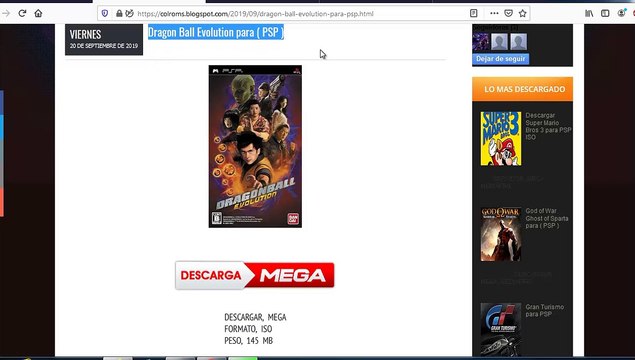This screenshot has width=635, height=360.
Task: Toggle reader view icon in address bar
Action: coord(473,13)
